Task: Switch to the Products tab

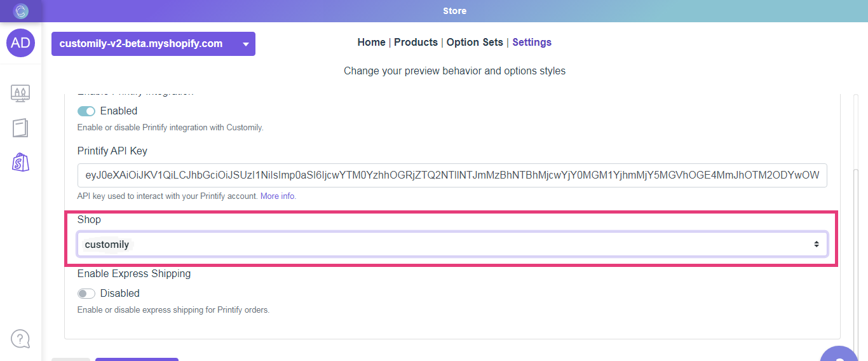Action: 416,43
